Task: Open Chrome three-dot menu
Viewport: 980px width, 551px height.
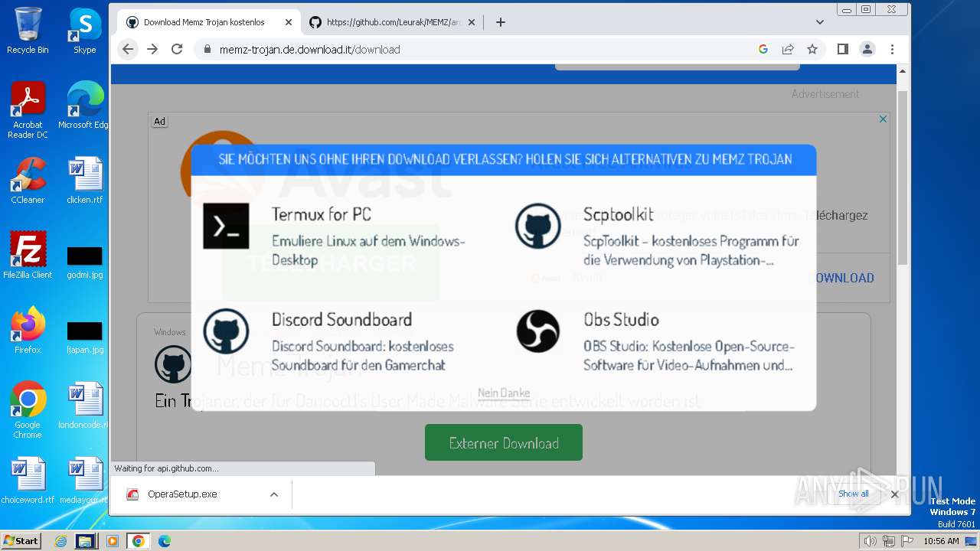Action: tap(892, 49)
